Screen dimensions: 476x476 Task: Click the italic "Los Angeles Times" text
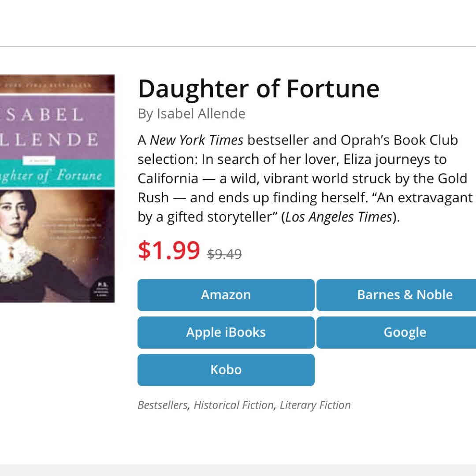[338, 217]
